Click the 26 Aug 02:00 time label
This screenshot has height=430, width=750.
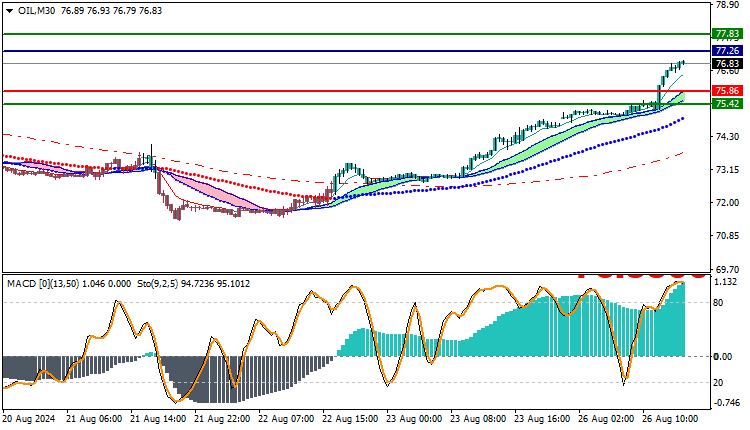click(606, 419)
